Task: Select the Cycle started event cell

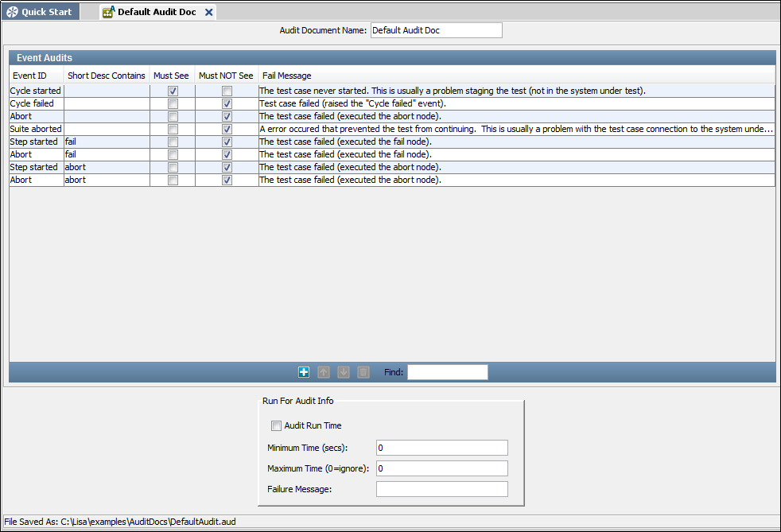Action: (37, 91)
